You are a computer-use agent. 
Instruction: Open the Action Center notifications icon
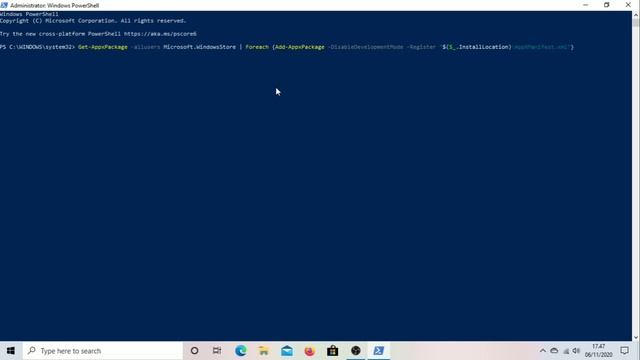coord(624,351)
